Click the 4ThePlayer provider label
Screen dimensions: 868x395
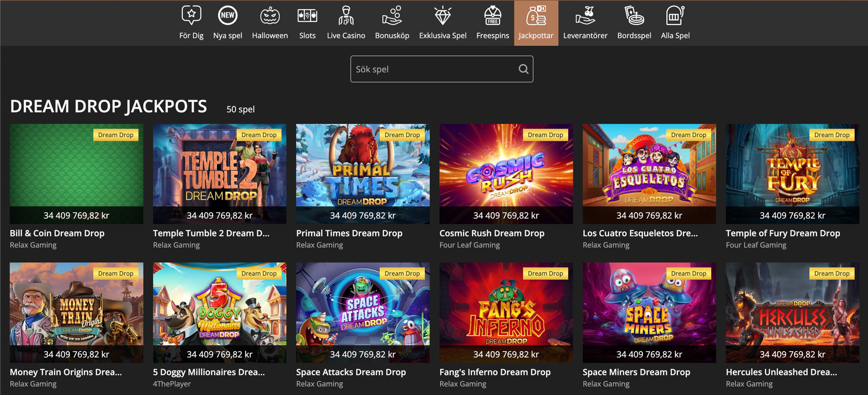[172, 384]
